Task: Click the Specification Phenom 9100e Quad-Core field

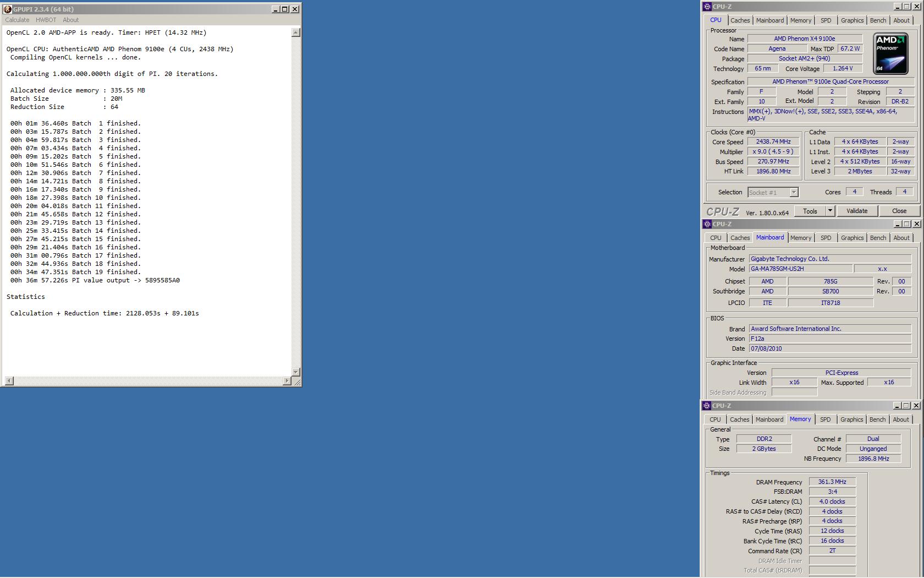Action: point(831,81)
